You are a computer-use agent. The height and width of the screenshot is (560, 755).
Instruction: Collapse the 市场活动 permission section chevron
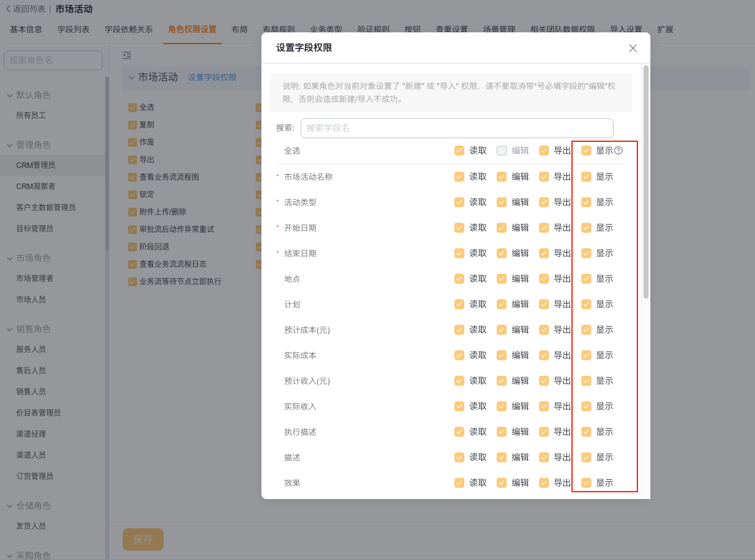(131, 77)
